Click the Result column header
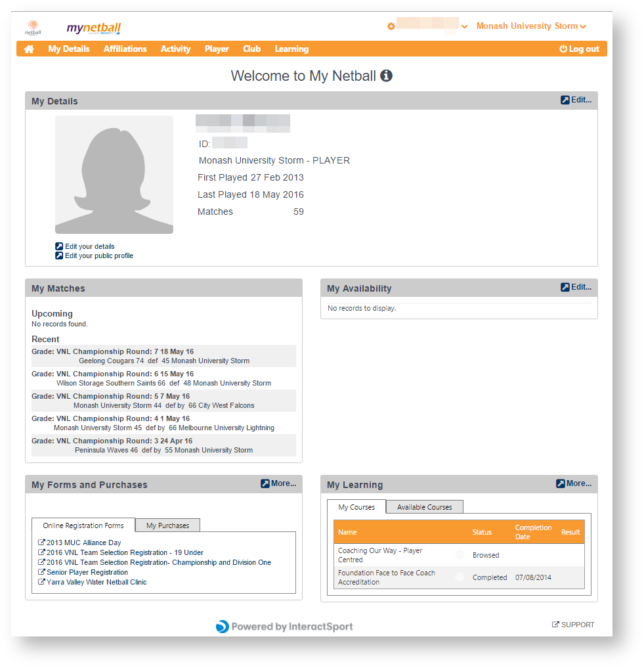Screen dimensions: 644x668 570,532
